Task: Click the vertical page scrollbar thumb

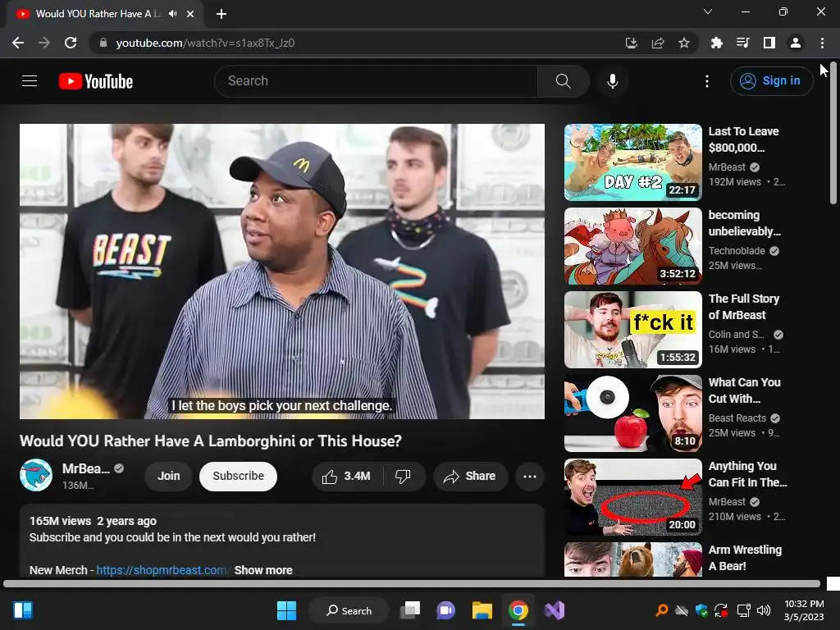Action: (x=833, y=134)
